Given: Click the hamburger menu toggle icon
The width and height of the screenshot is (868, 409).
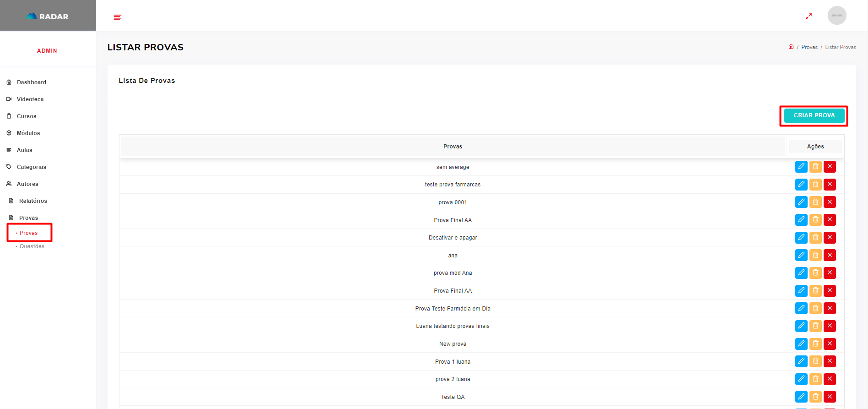Looking at the screenshot, I should pos(118,17).
